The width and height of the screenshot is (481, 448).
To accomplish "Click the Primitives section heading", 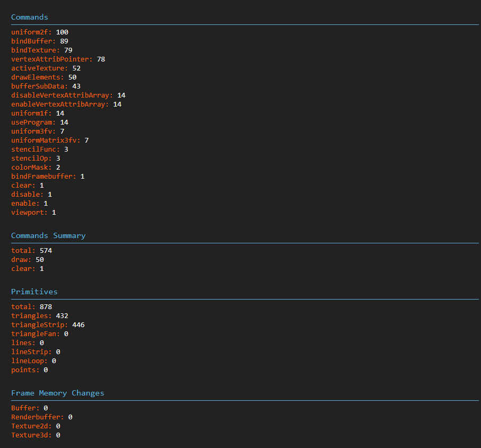I will (x=34, y=292).
